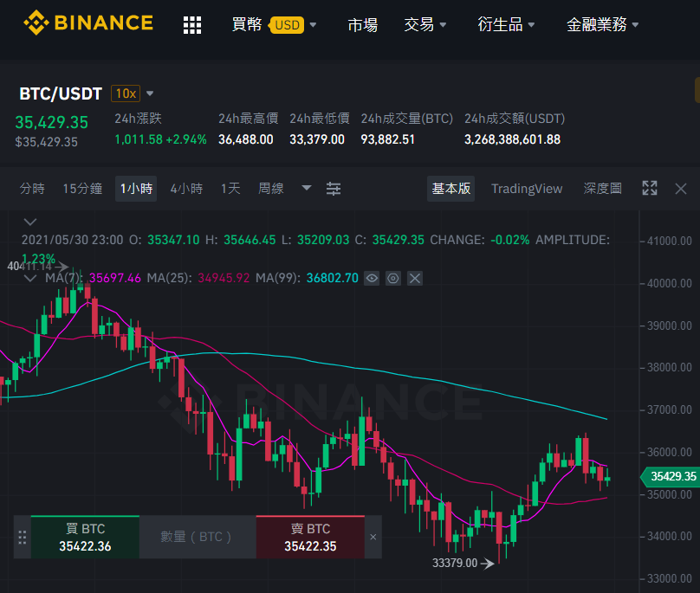Remove the MA indicator with X
Screen dimensions: 700x593
coord(415,279)
